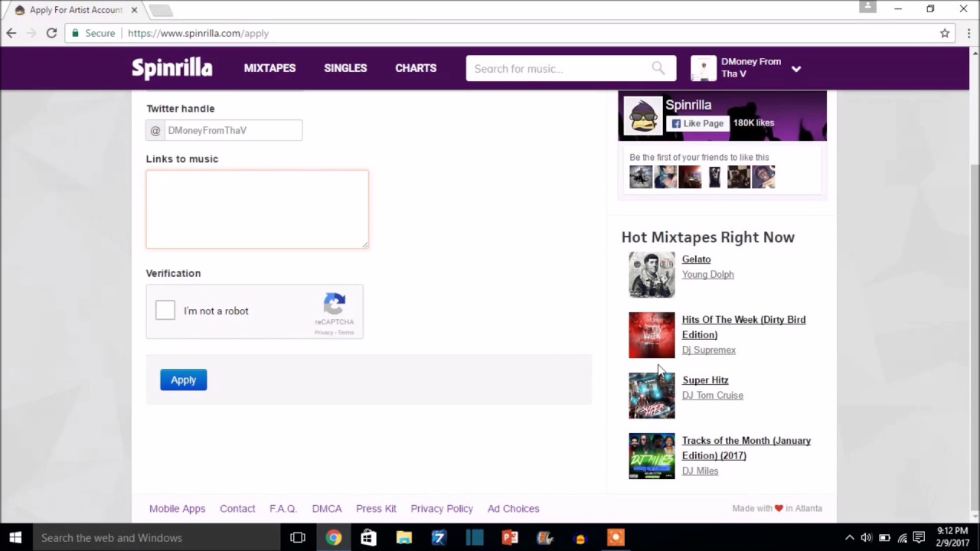Click the Hits Of The Week cover thumbnail
Image resolution: width=980 pixels, height=551 pixels.
652,335
